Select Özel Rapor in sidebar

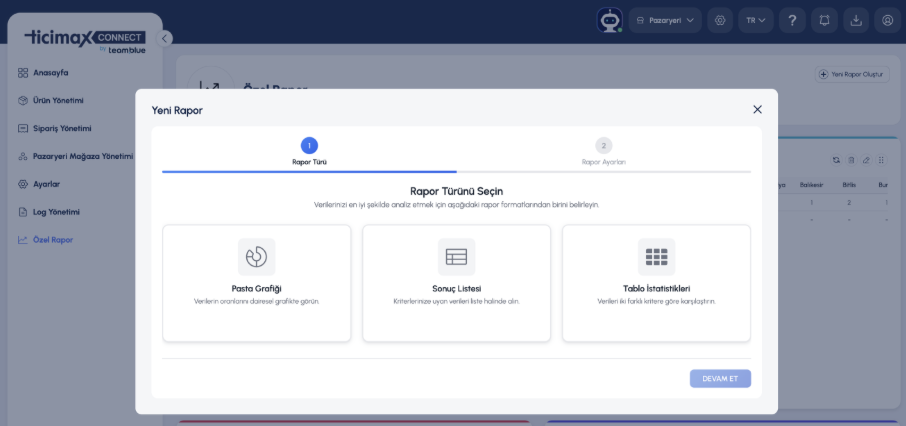point(53,239)
